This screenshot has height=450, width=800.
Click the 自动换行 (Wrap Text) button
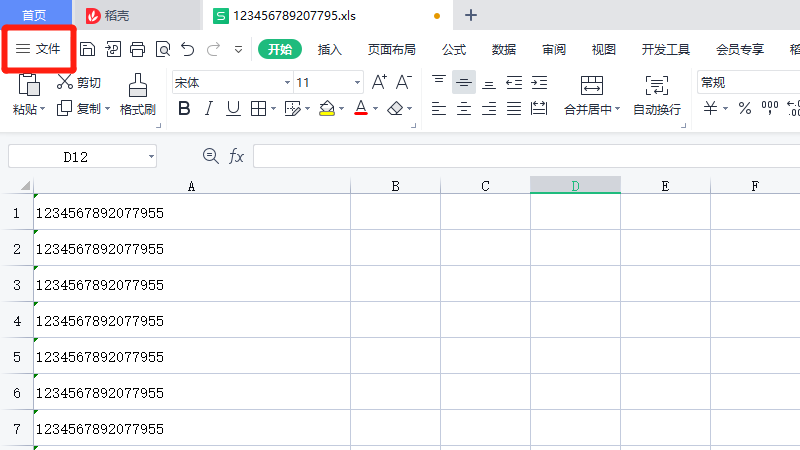pyautogui.click(x=657, y=95)
